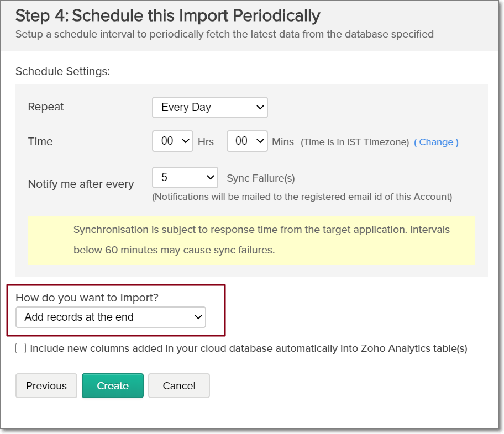Image resolution: width=504 pixels, height=434 pixels.
Task: Cancel the scheduled import setup
Action: click(x=179, y=385)
